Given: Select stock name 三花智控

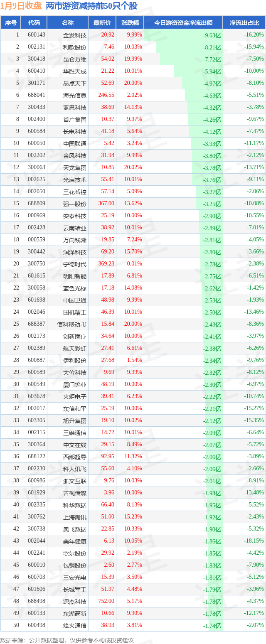Looking at the screenshot, I should [x=75, y=192].
